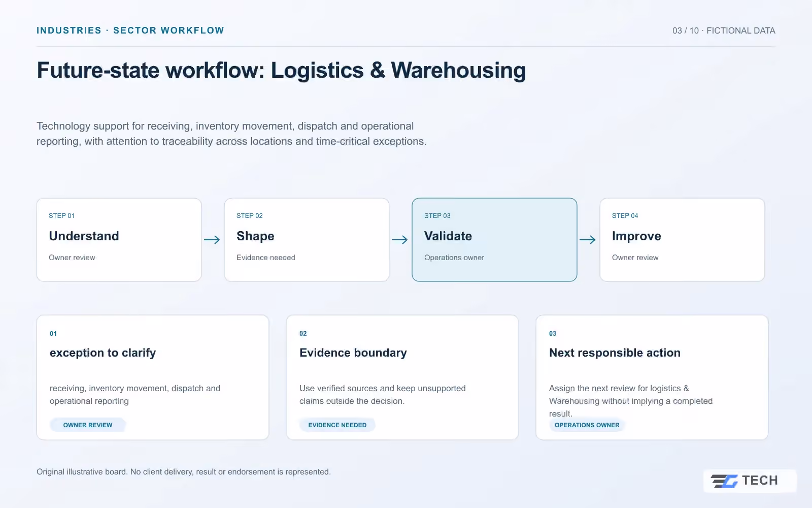Screen dimensions: 812x508
Task: Click the 'STEP 03' label
Action: click(437, 215)
